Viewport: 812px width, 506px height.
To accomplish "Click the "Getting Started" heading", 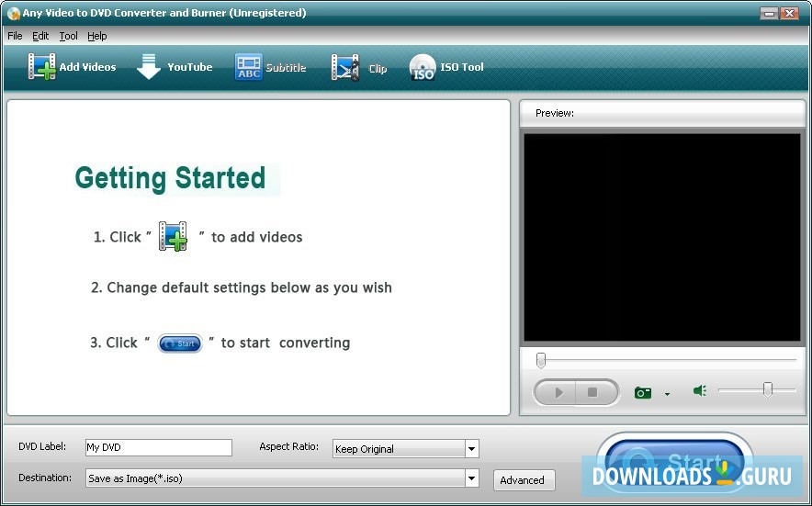I will 170,178.
